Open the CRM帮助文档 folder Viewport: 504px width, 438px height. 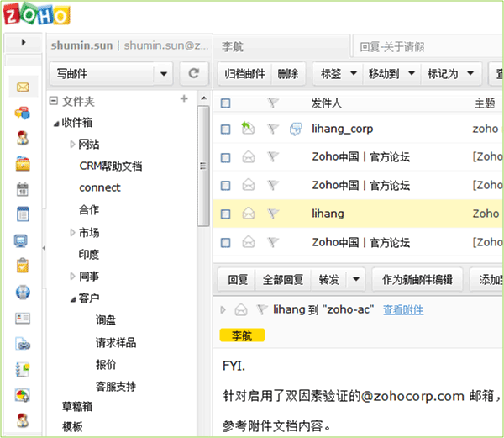pyautogui.click(x=111, y=166)
